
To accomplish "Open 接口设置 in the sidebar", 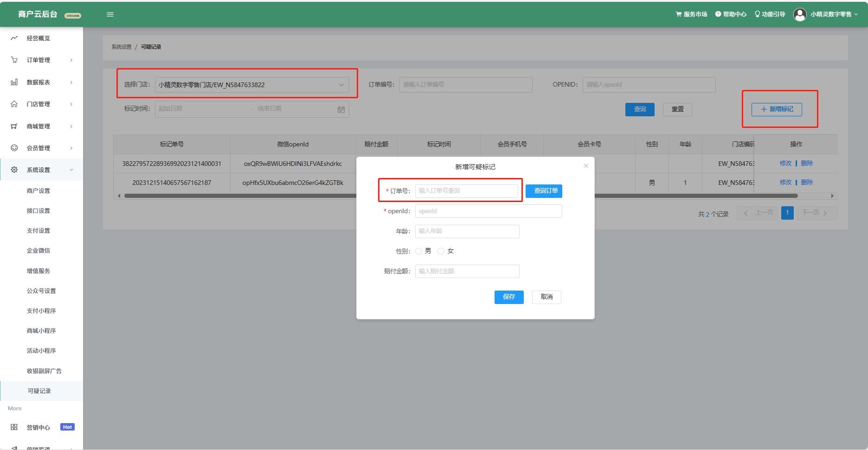I will click(38, 211).
